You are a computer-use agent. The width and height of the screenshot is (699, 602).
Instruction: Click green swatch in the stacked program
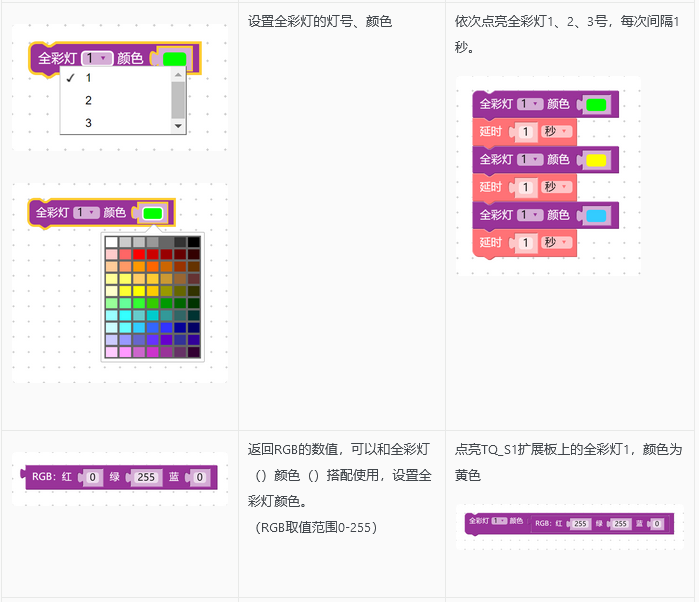[596, 105]
